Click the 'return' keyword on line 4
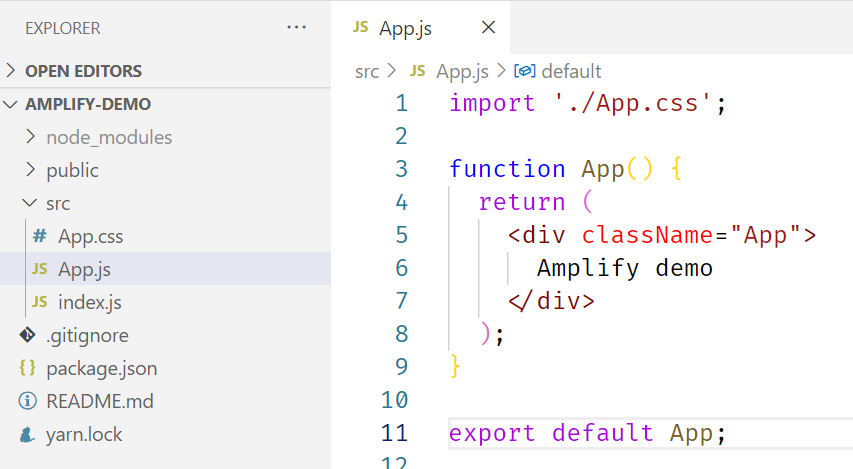The image size is (853, 469). [x=522, y=202]
